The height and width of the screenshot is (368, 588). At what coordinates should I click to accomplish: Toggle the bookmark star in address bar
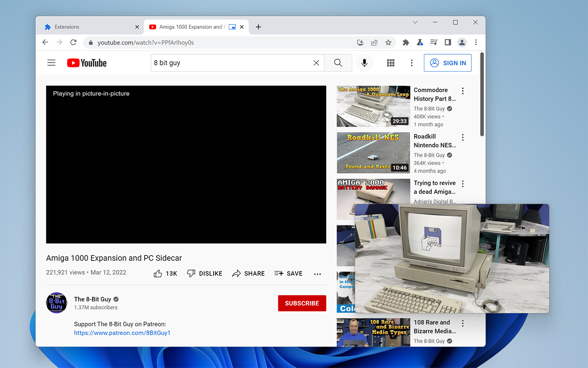tap(389, 42)
